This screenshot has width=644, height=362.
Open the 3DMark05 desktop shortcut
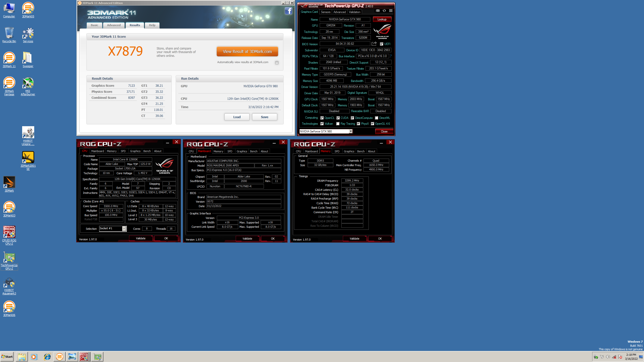28,10
